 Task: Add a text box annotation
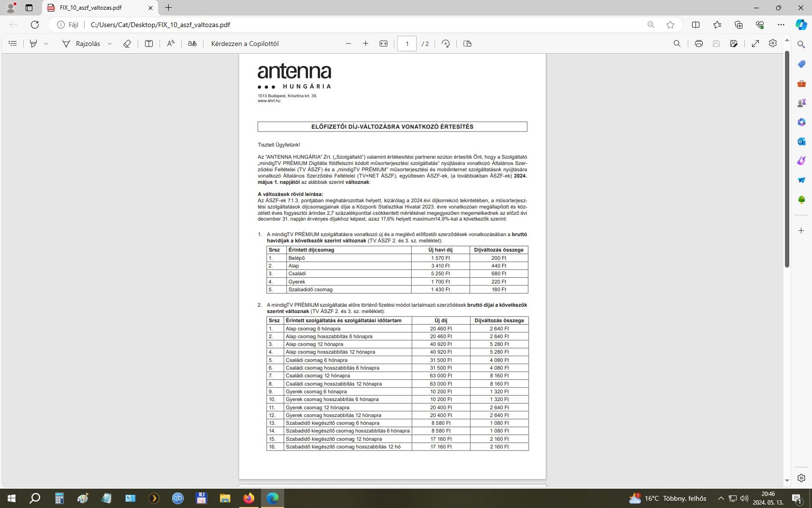(x=149, y=44)
